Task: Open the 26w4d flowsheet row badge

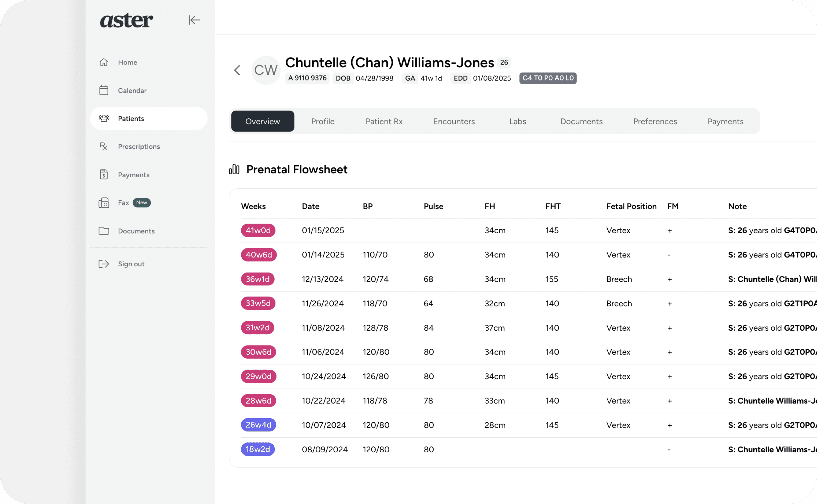Action: coord(258,425)
